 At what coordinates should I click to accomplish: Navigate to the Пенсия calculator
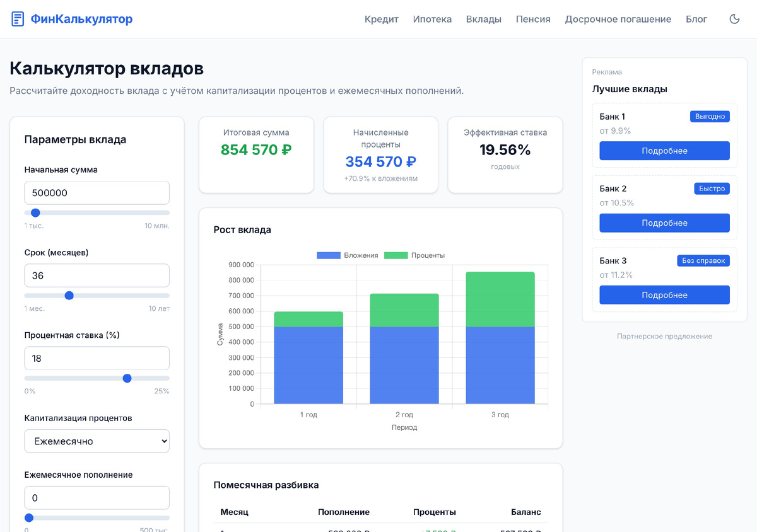pos(533,19)
